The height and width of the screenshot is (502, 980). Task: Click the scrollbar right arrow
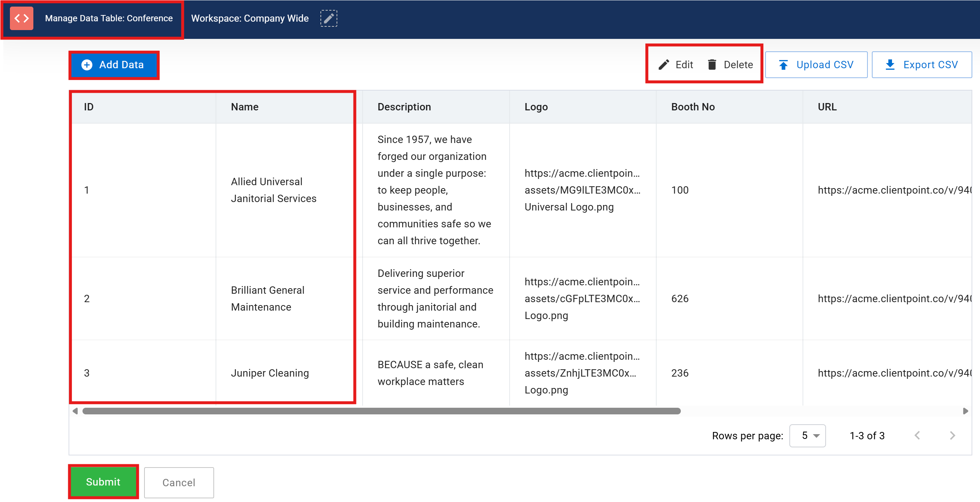(x=966, y=411)
